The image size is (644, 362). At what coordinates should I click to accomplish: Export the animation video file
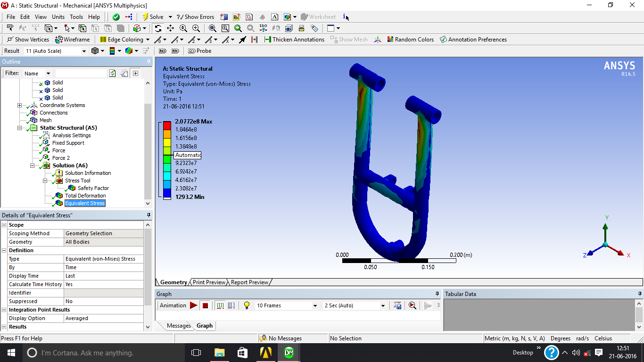[397, 305]
